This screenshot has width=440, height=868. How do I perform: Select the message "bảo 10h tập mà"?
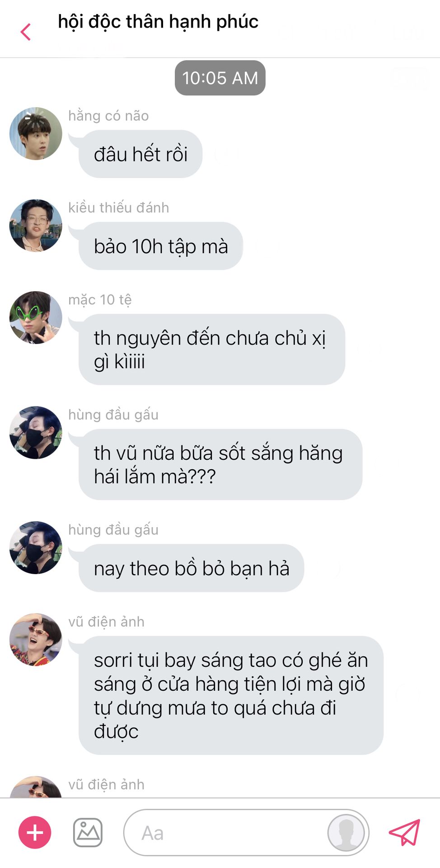pyautogui.click(x=161, y=246)
